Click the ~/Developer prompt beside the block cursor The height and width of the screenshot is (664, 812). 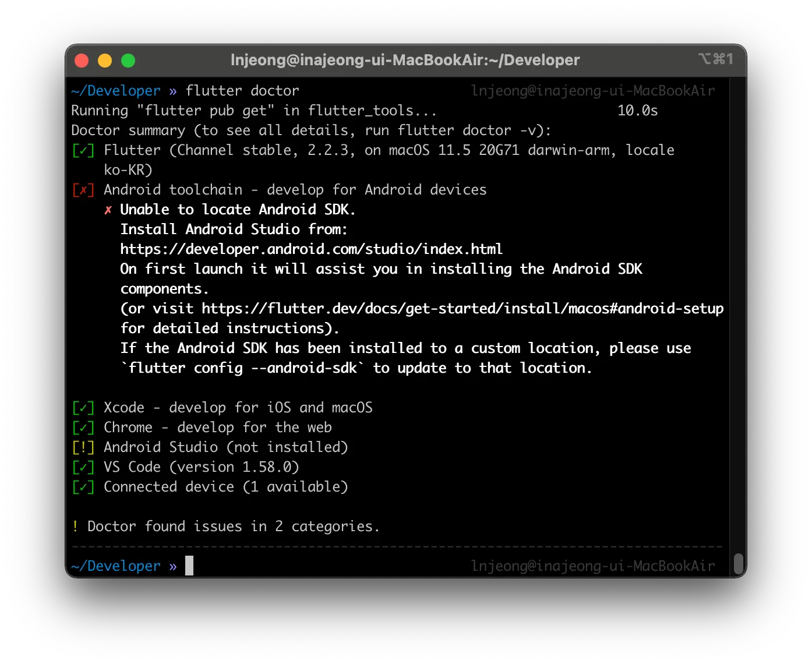(x=116, y=566)
